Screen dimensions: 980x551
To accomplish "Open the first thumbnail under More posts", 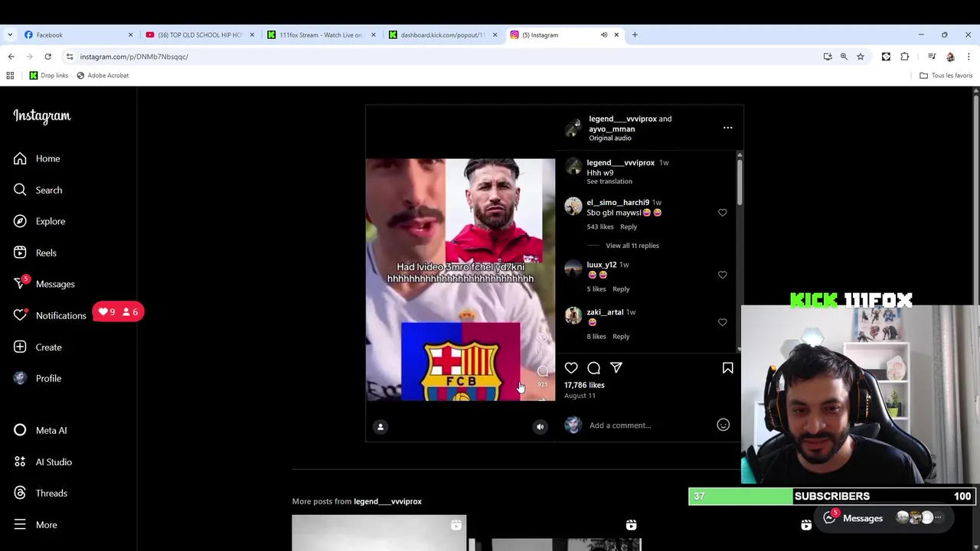I will pos(379,533).
